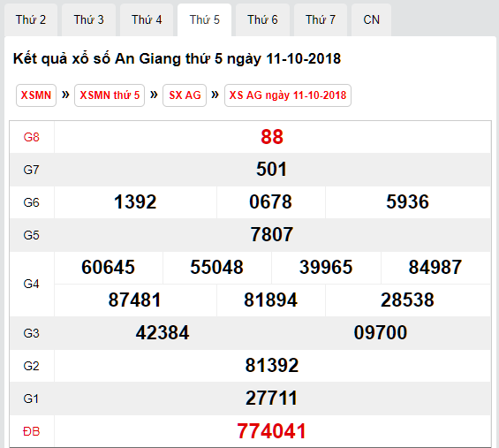
Task: Open the Thứ 4 tab
Action: point(147,19)
